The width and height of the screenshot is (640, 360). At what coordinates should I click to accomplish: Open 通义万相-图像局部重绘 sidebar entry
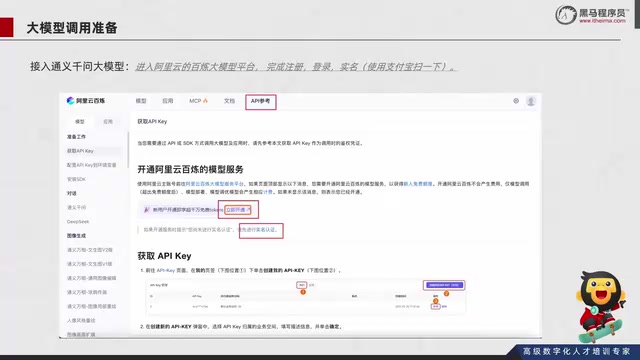tap(91, 306)
